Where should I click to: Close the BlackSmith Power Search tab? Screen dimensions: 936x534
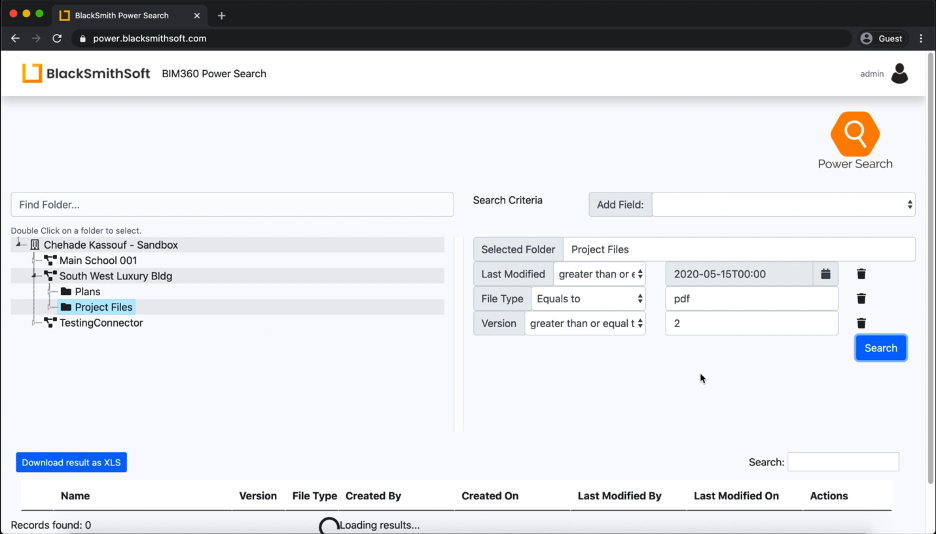tap(196, 16)
